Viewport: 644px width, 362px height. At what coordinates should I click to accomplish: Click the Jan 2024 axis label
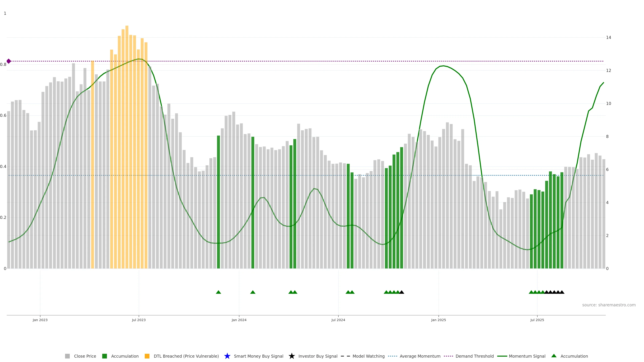pos(239,320)
